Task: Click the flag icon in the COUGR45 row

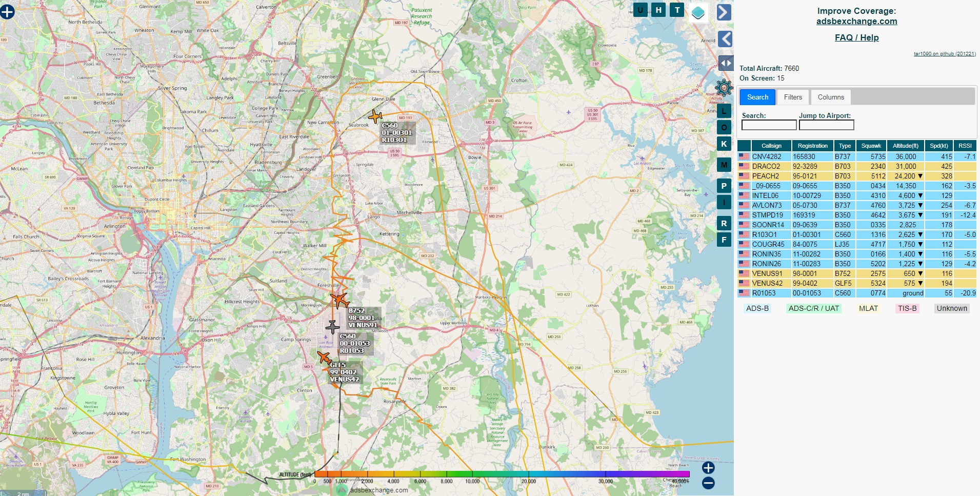Action: tap(744, 244)
